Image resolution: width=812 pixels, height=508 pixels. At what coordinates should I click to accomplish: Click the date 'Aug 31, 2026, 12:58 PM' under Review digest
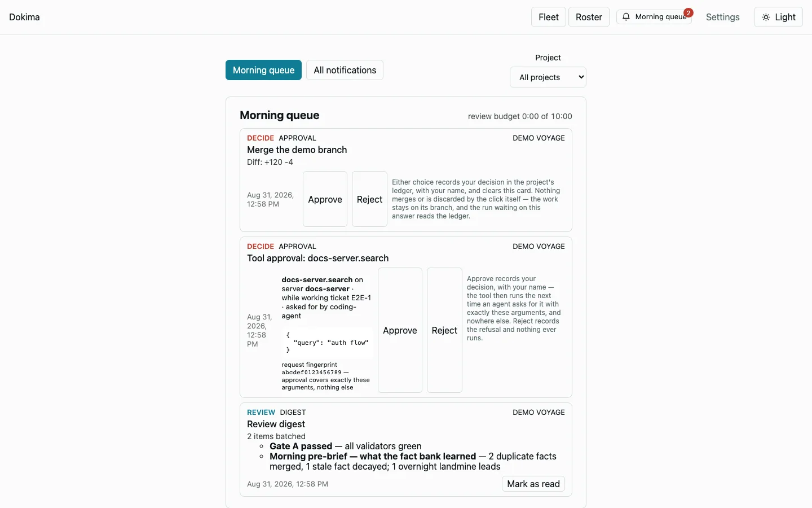tap(288, 484)
